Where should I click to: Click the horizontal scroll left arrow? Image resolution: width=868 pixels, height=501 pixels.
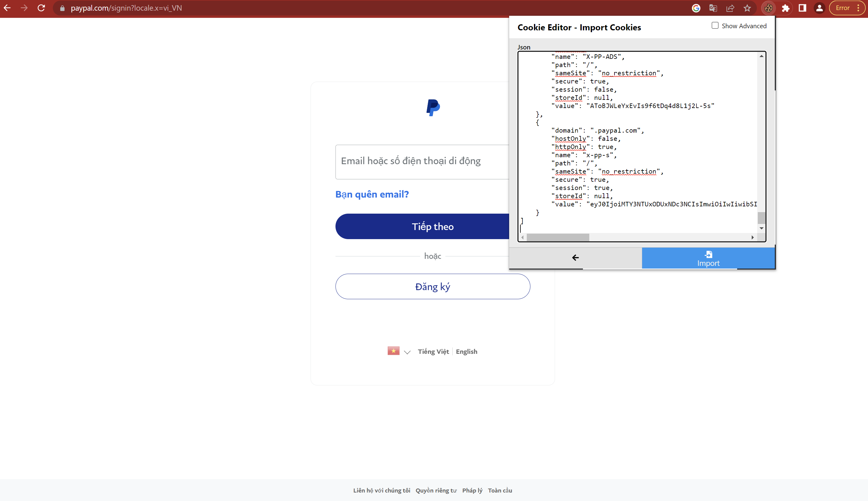coord(523,237)
